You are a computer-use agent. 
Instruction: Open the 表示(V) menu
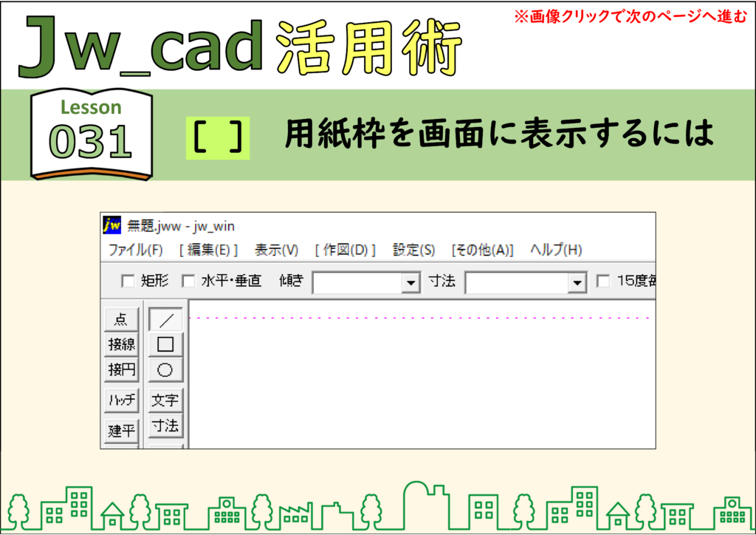pos(276,250)
